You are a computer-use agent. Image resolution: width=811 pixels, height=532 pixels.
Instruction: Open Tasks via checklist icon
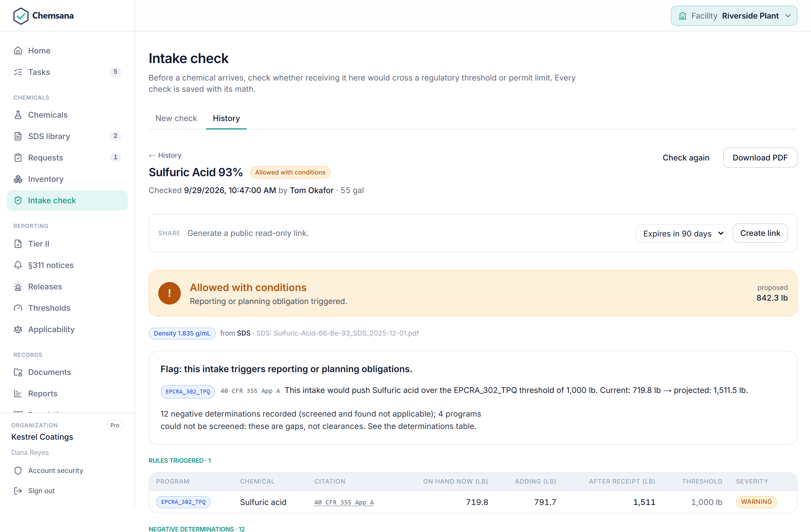[18, 72]
